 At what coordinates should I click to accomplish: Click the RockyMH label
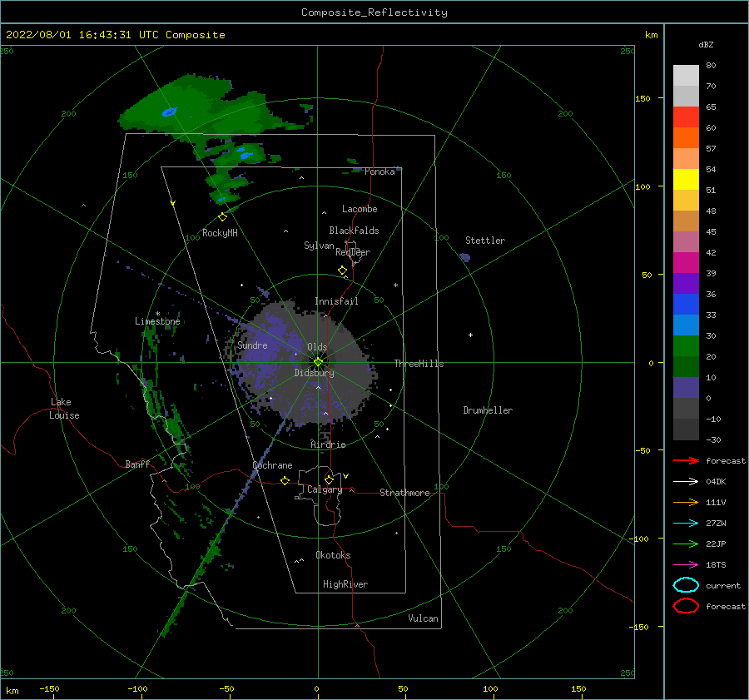pos(220,233)
